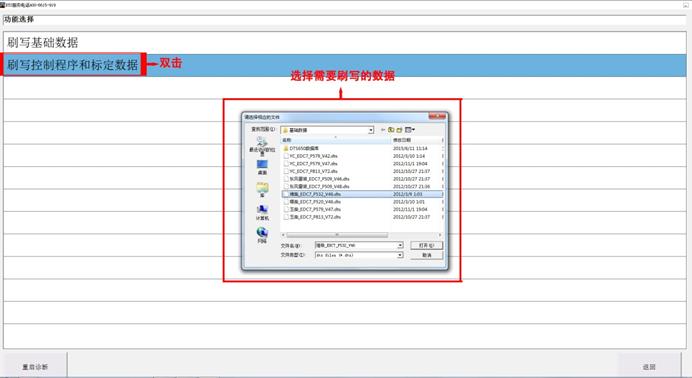Click the date 2012/1/10 1:14 cell
Viewport: 692px width, 378px height.
409,156
